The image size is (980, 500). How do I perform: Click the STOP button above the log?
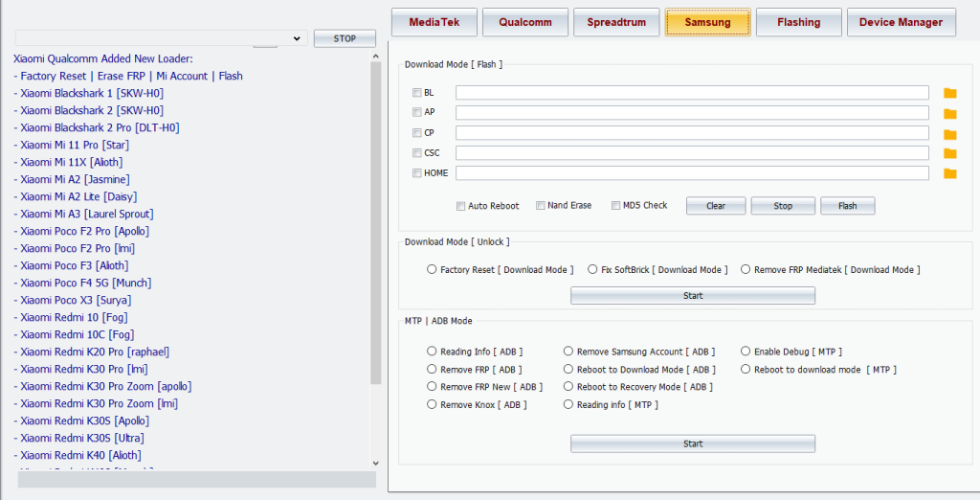(x=345, y=38)
